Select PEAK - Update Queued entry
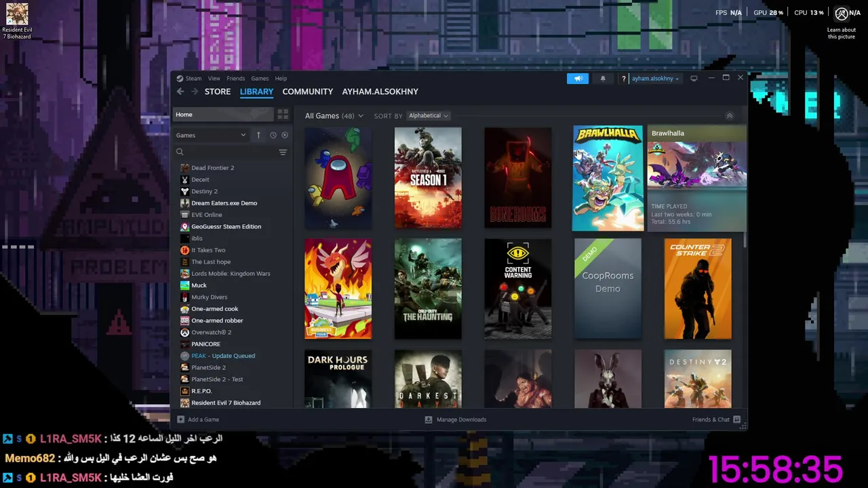 [223, 356]
